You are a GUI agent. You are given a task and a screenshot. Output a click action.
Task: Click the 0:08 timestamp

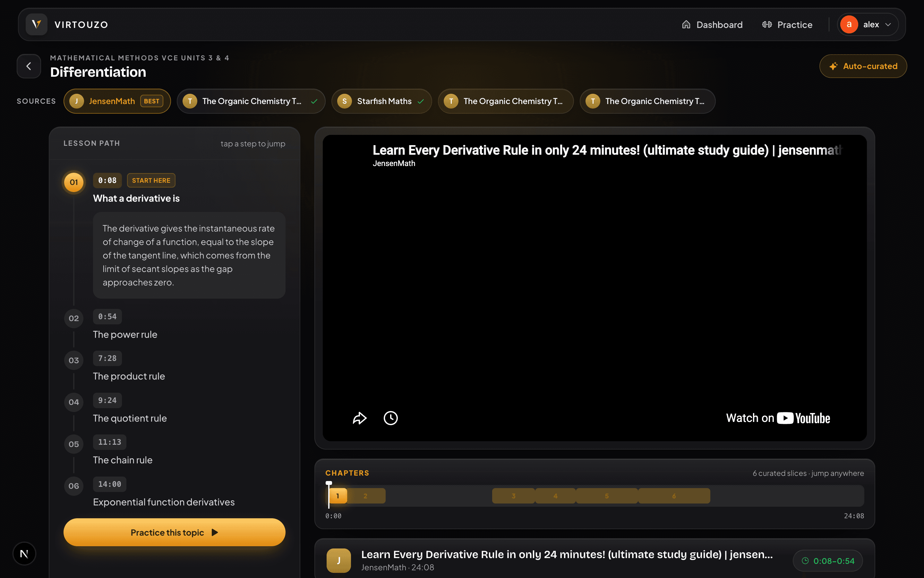107,180
